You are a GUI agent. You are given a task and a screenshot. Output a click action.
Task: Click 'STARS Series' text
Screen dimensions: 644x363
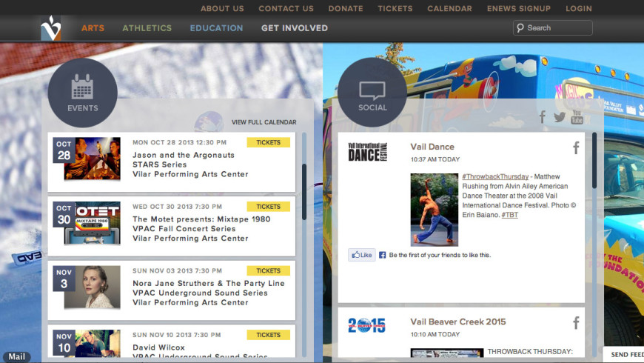coord(159,164)
